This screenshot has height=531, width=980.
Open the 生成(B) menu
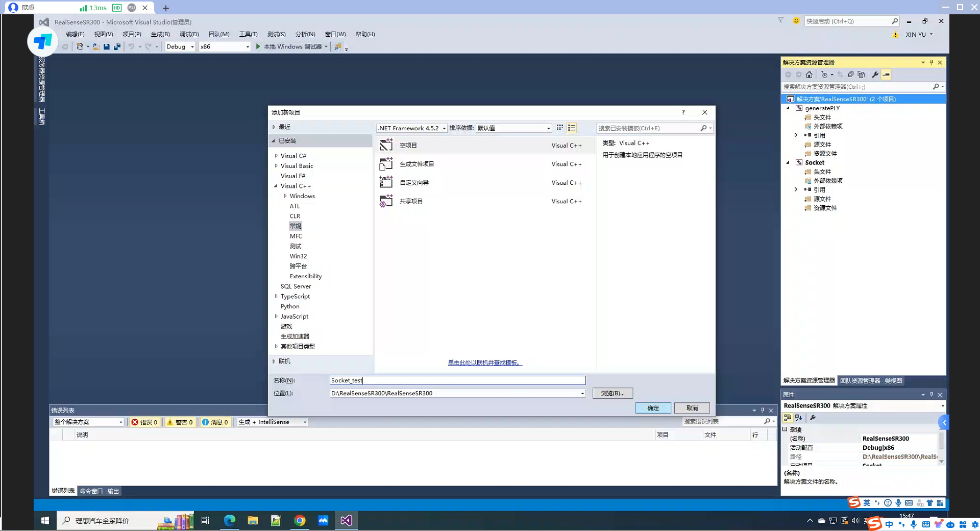[160, 34]
